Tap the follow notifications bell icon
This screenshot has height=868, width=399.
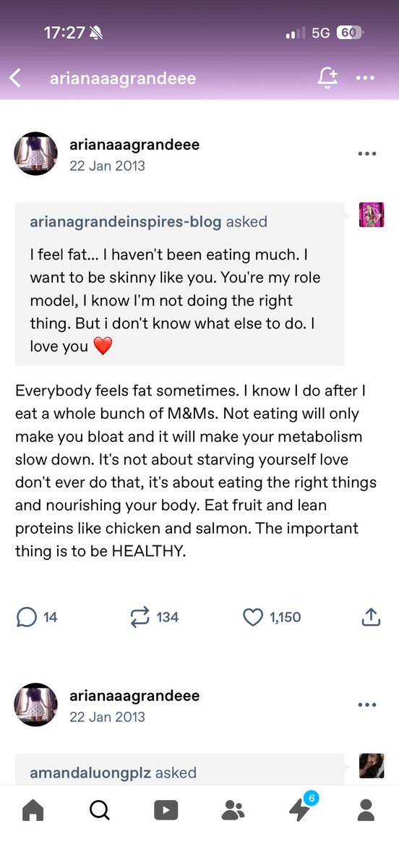(327, 77)
